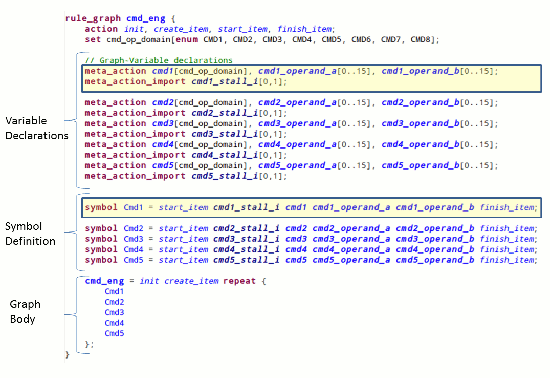Select "cmd1_operand_b" in the symbol Cmd1 line
This screenshot has width=550, height=378.
435,207
